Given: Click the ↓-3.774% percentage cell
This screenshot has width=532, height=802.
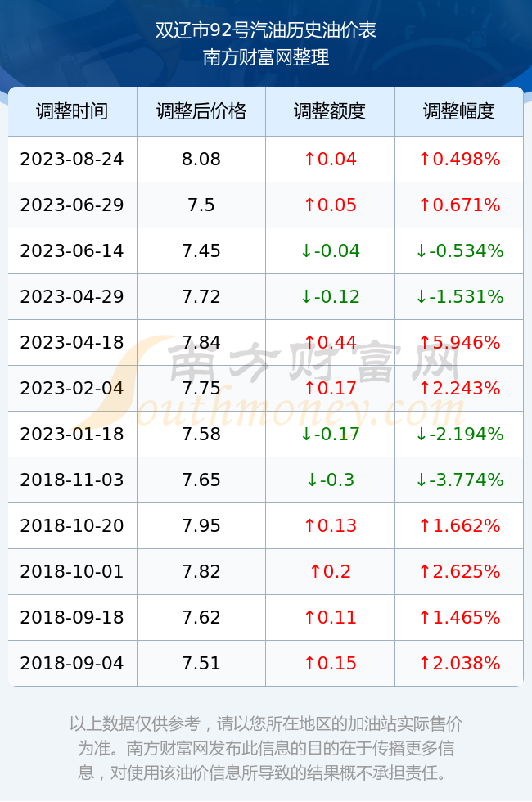Looking at the screenshot, I should [x=459, y=480].
